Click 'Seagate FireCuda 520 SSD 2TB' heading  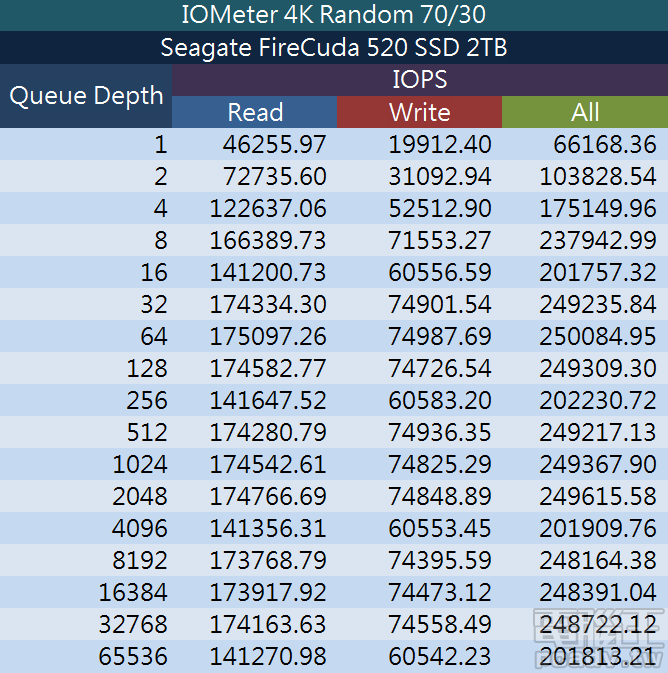pos(334,47)
